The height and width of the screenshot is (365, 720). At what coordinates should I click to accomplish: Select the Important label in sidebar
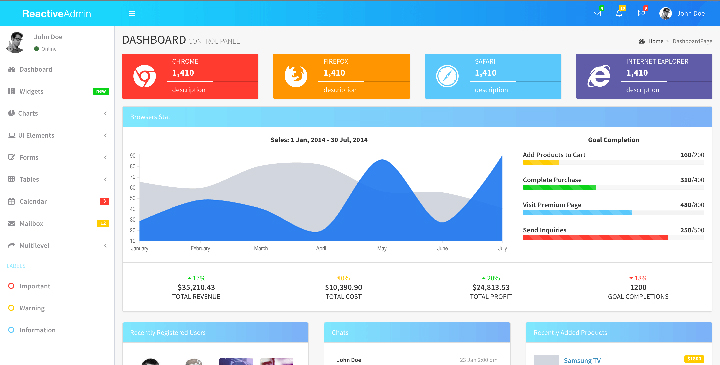point(34,286)
